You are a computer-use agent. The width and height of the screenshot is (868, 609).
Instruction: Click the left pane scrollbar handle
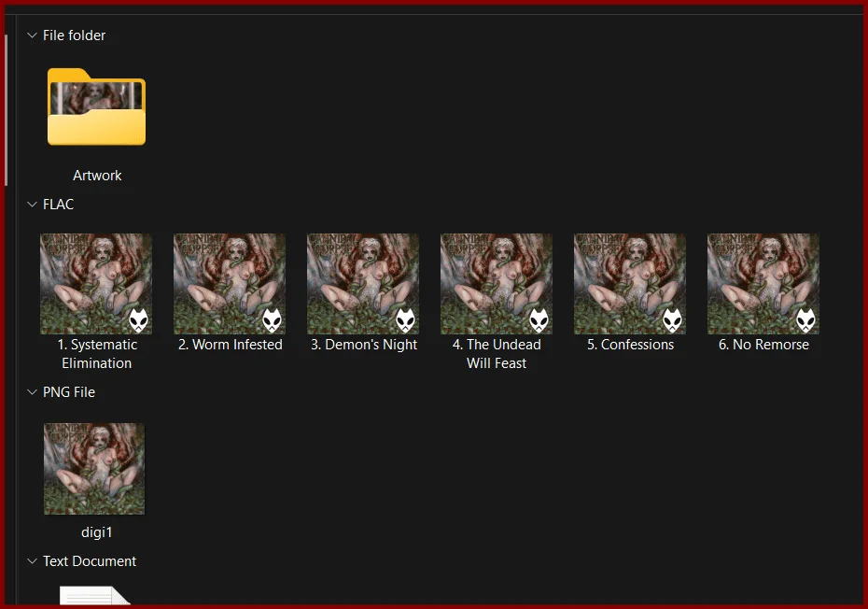(7, 109)
